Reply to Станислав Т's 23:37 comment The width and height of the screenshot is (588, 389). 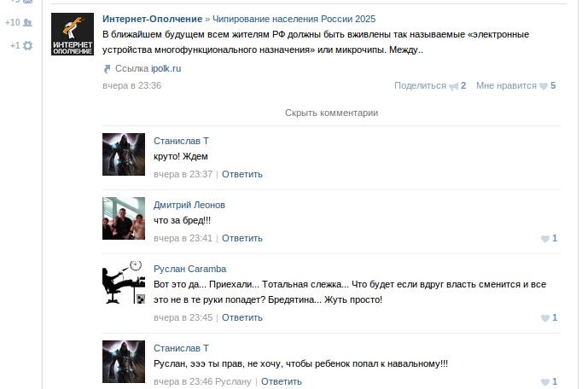[242, 174]
